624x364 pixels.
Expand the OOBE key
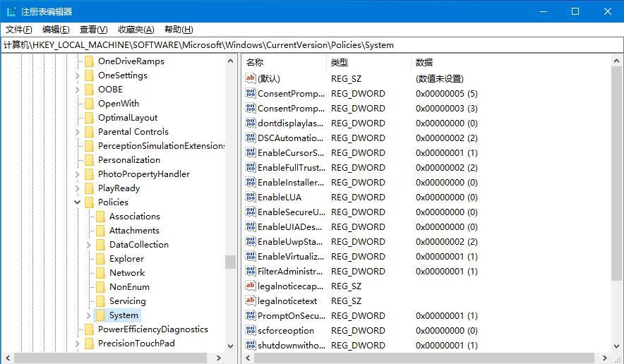click(77, 90)
